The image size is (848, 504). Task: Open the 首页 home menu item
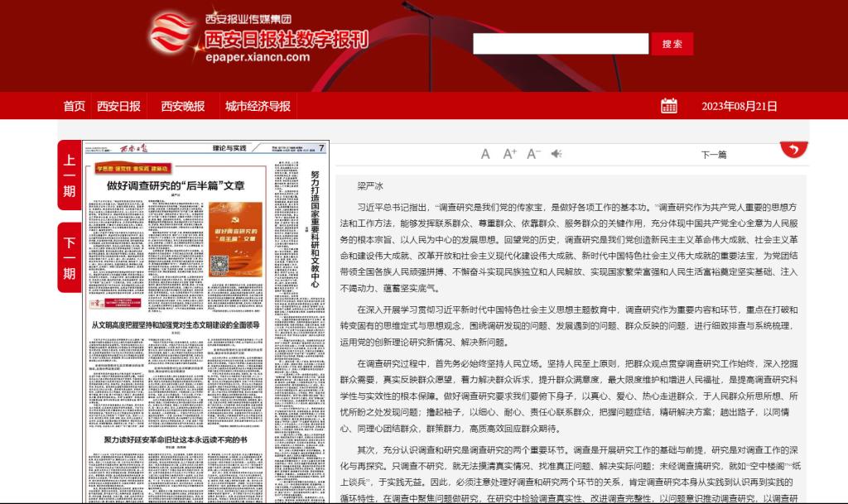coord(75,106)
